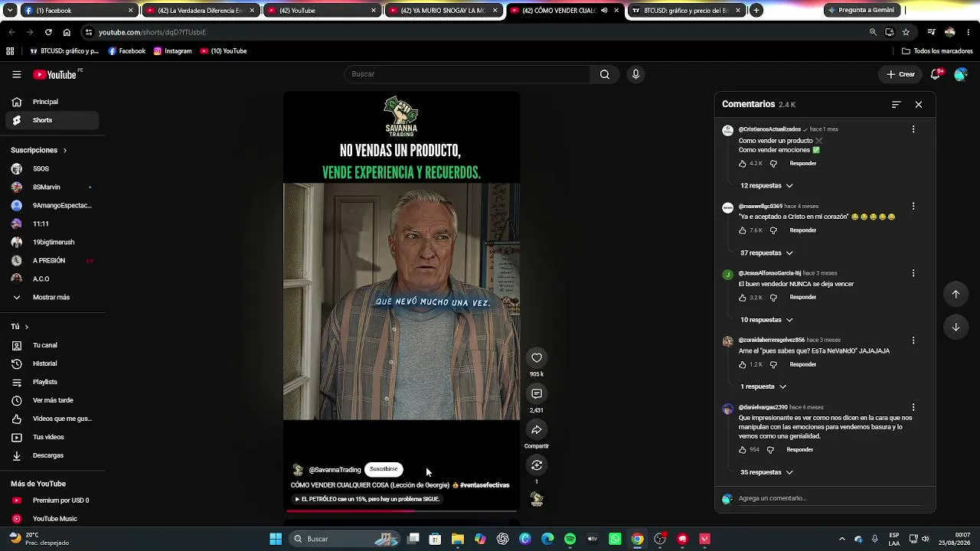Expand the 37 respuestas thread
This screenshot has height=551, width=980.
coord(766,253)
